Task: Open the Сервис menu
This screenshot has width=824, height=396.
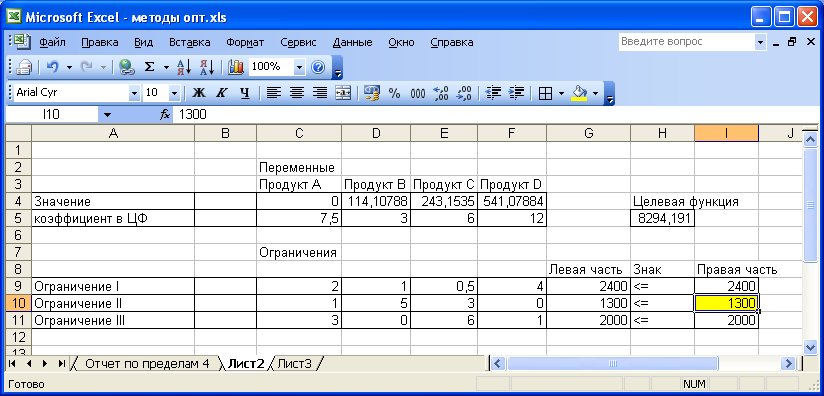Action: (x=298, y=42)
